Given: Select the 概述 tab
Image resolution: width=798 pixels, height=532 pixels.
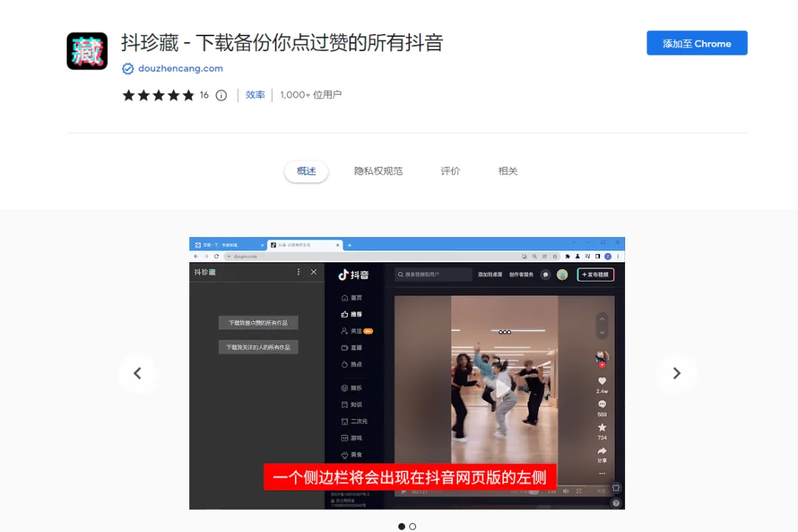Looking at the screenshot, I should pyautogui.click(x=307, y=171).
